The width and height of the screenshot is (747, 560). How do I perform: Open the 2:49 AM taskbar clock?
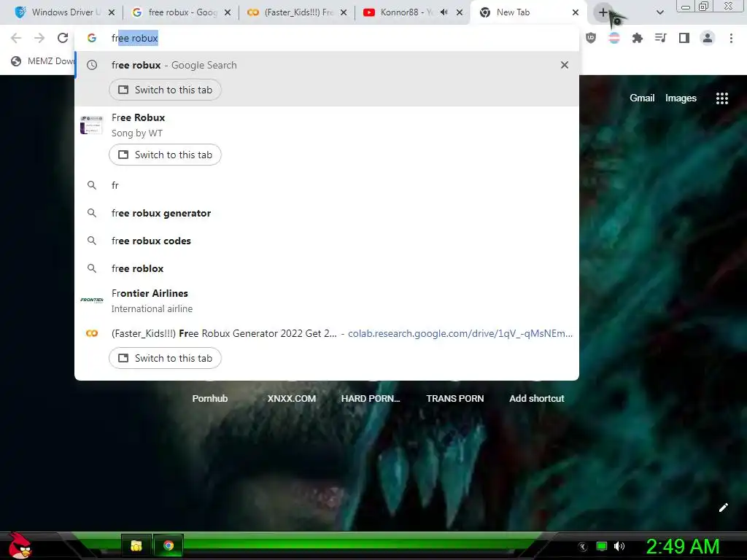tap(683, 546)
